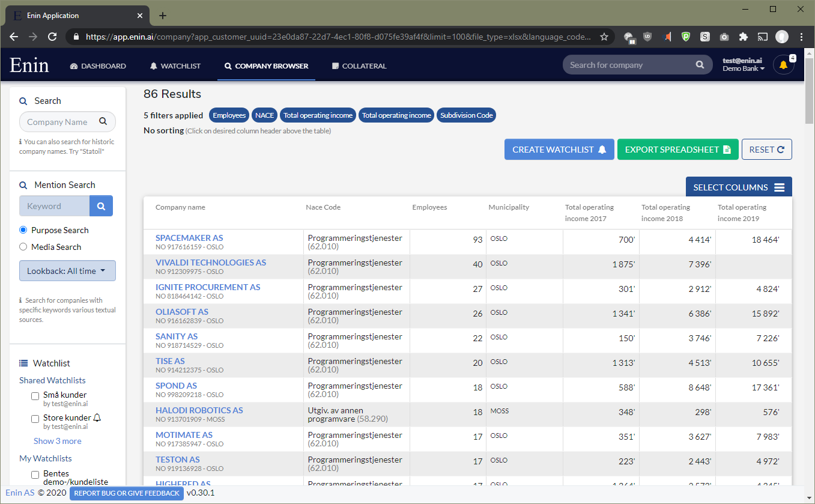The image size is (815, 504).
Task: Open the VIVALDI TECHNOLOGIES AS link
Action: coord(211,263)
